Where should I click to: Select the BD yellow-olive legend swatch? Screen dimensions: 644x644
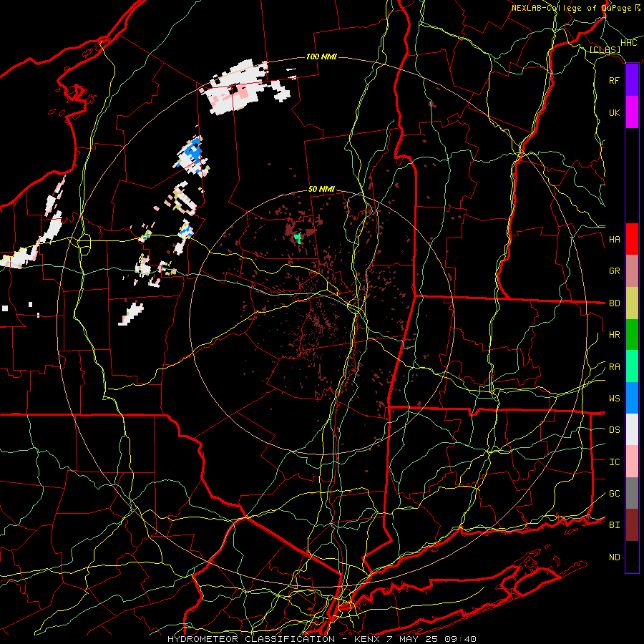632,303
